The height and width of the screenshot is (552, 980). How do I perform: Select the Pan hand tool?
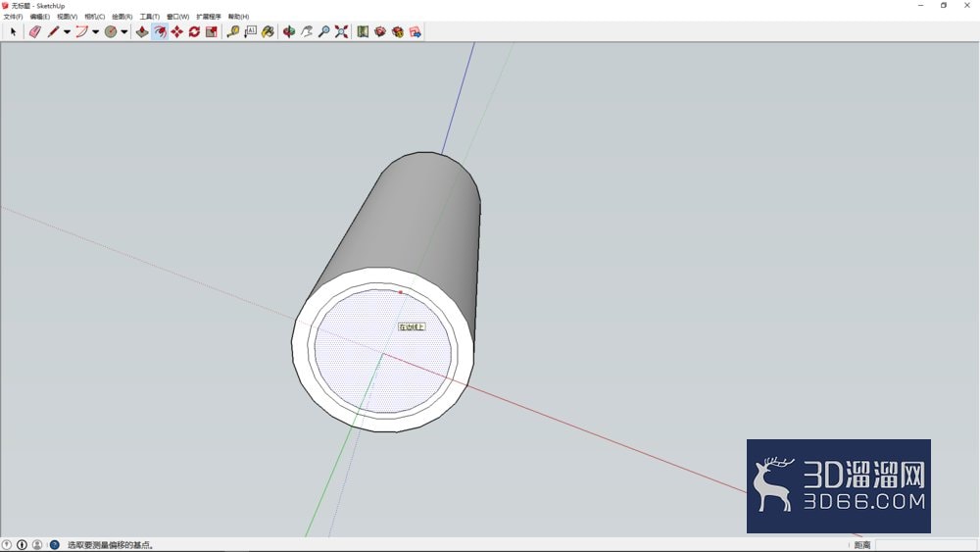pos(306,32)
